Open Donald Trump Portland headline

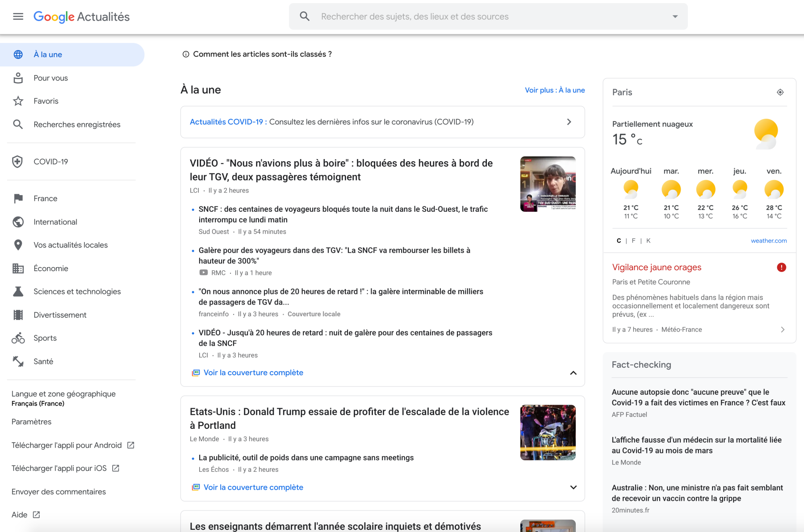tap(349, 419)
